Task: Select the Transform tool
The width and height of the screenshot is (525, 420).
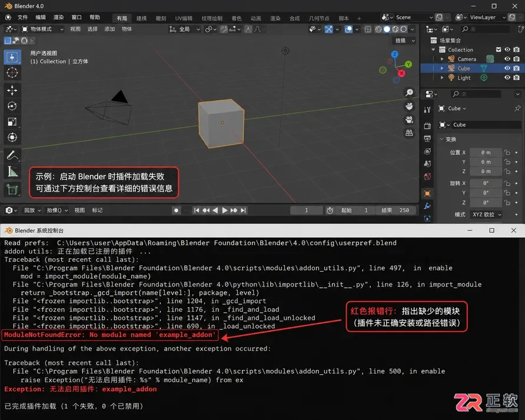Action: coord(12,137)
